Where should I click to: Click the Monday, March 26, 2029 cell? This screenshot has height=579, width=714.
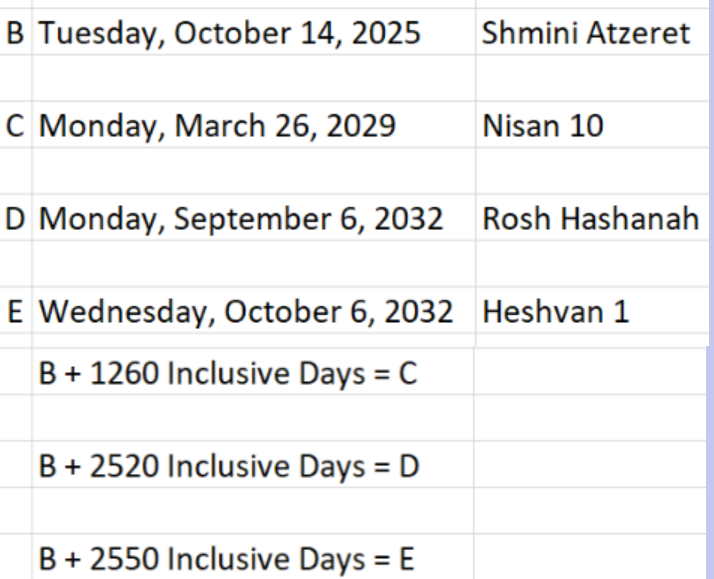217,127
